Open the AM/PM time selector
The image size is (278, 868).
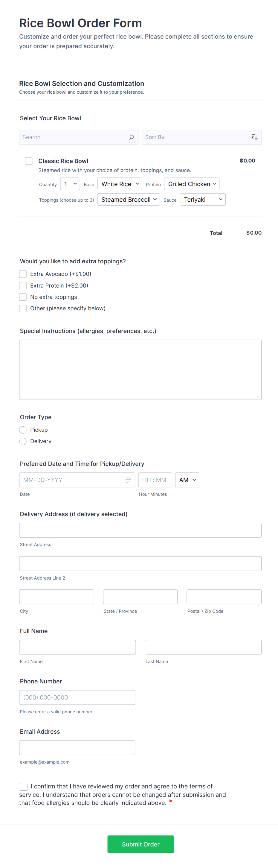[187, 480]
